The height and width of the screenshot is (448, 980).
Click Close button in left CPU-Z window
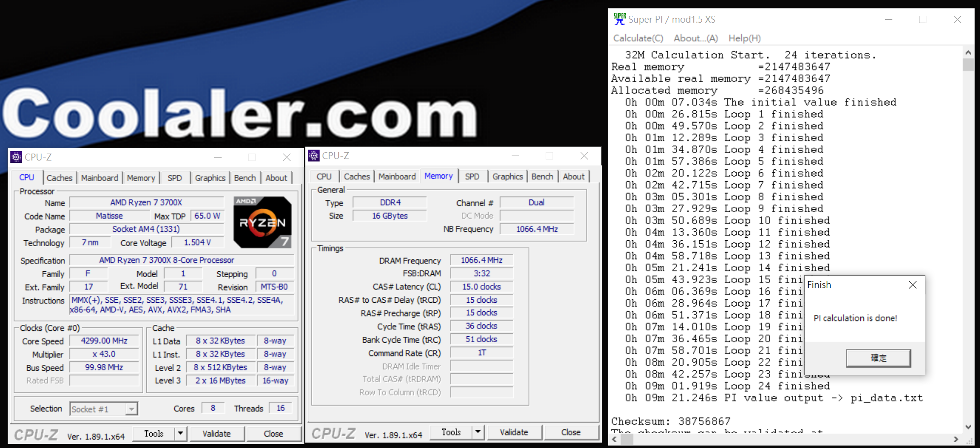pyautogui.click(x=273, y=433)
